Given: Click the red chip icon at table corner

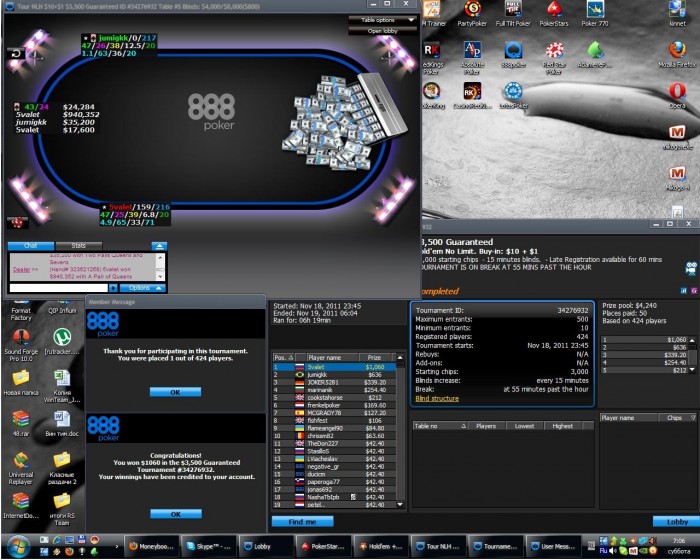Looking at the screenshot, I should [x=17, y=222].
